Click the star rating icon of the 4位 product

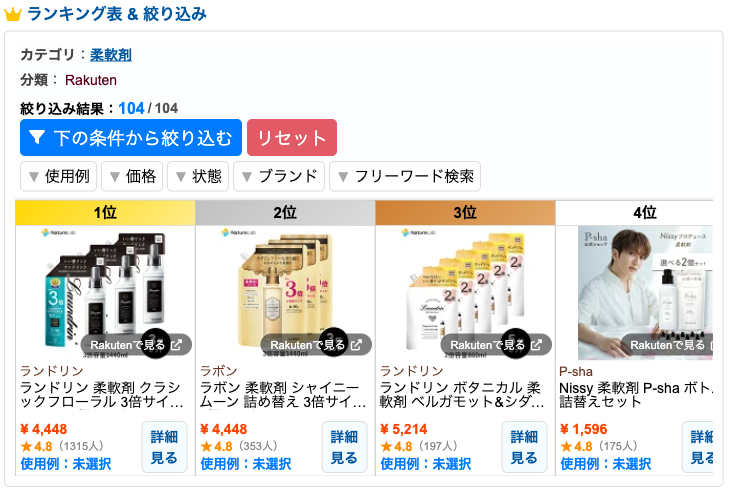click(x=566, y=446)
